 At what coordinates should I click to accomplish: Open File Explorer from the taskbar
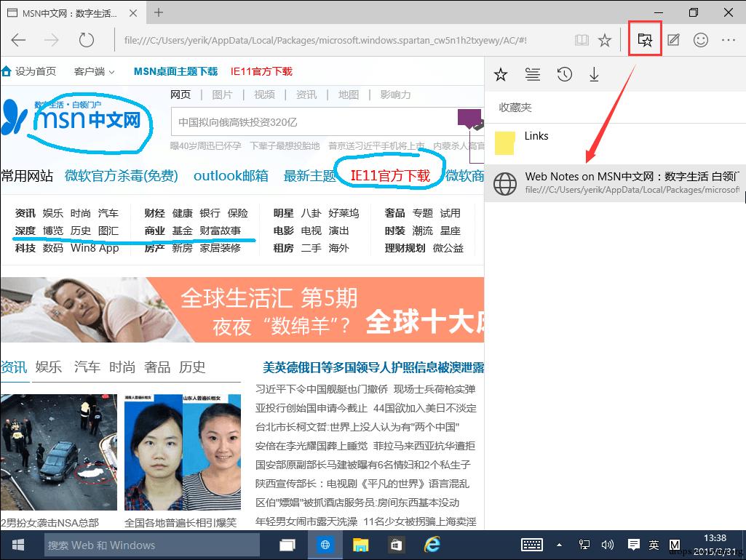(x=361, y=545)
